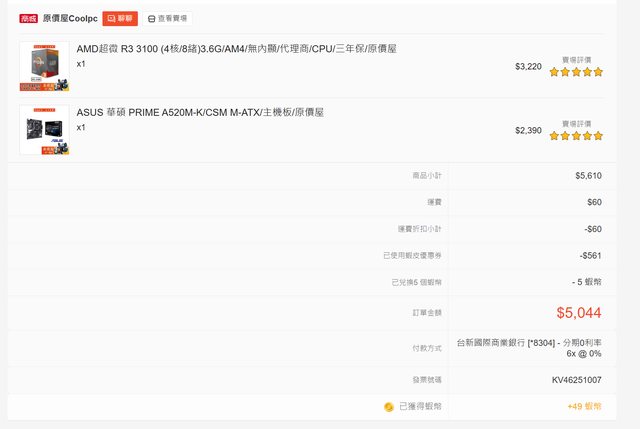Screen dimensions: 640x429
Task: Click the third star of AMD CPU rating
Action: click(576, 72)
